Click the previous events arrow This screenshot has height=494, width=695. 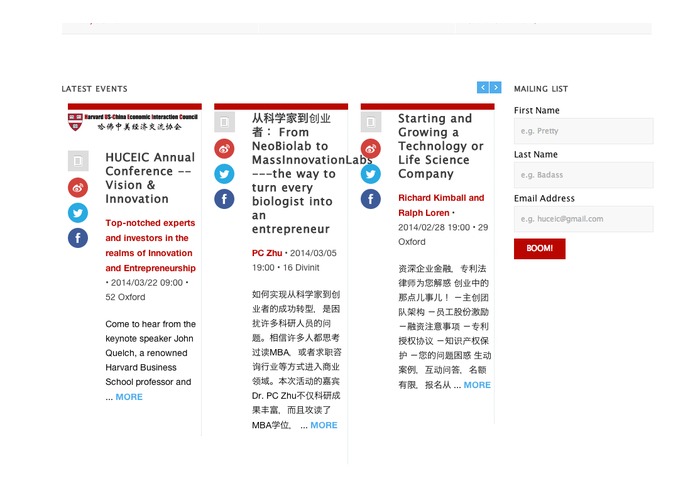(483, 87)
